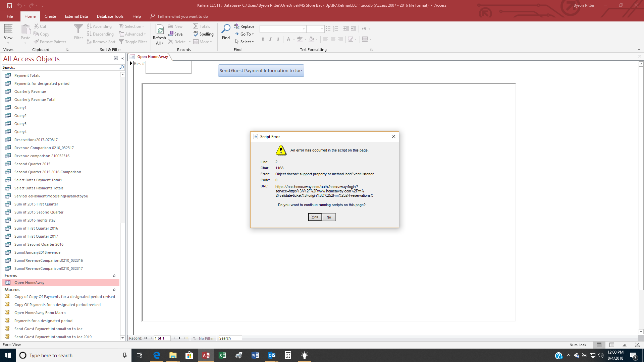The height and width of the screenshot is (362, 644).
Task: Click the Toggle Filter button
Action: [x=133, y=42]
